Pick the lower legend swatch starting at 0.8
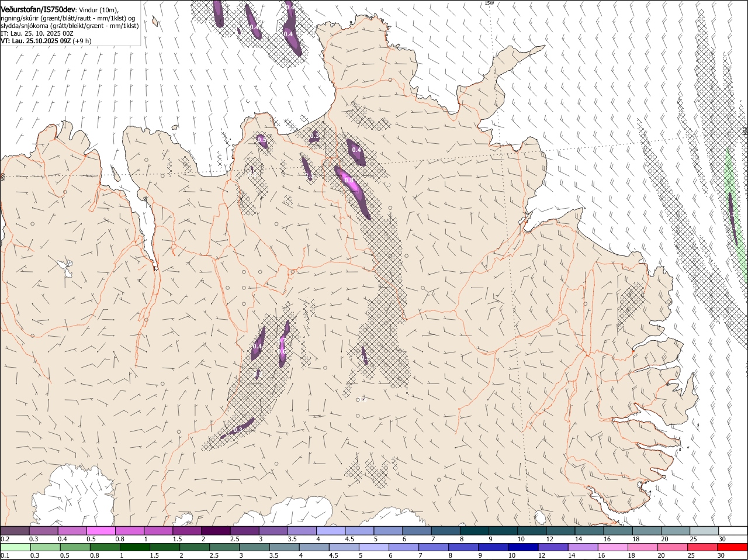The width and height of the screenshot is (748, 560). pos(105,547)
